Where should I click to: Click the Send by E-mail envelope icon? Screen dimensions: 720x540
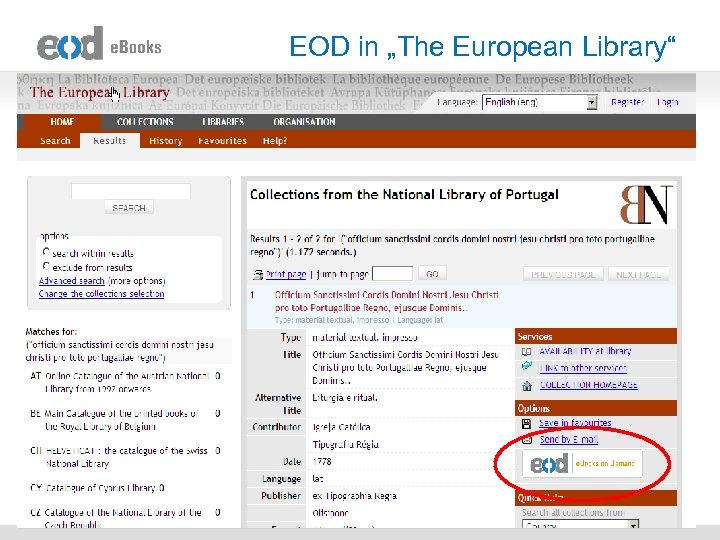(x=527, y=440)
